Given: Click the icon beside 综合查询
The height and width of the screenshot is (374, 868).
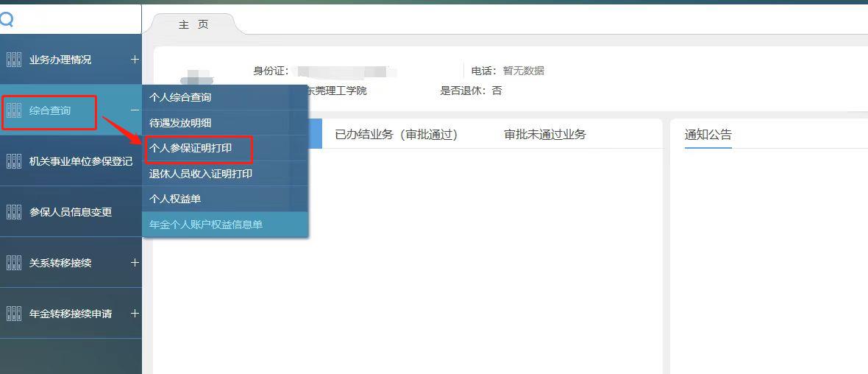Looking at the screenshot, I should pyautogui.click(x=13, y=111).
